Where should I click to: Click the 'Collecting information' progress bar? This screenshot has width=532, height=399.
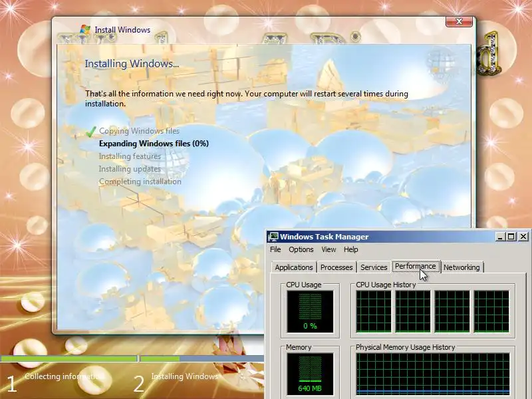pos(69,358)
